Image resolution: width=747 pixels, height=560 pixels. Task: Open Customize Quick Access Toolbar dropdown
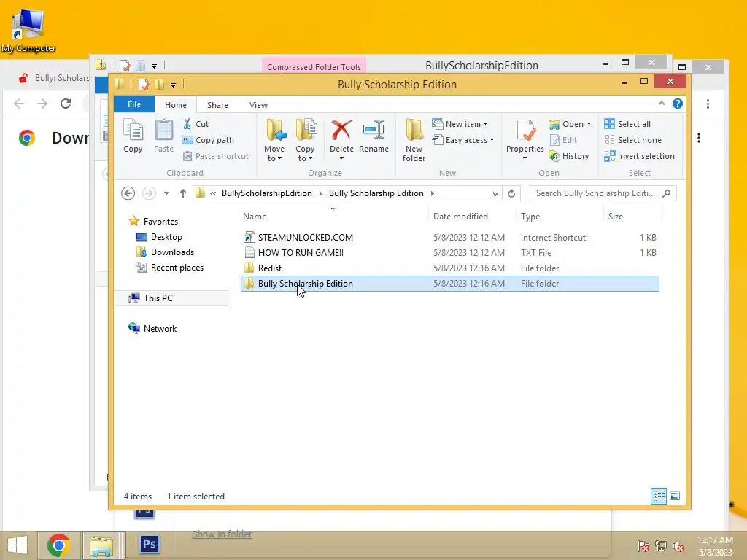click(x=173, y=85)
